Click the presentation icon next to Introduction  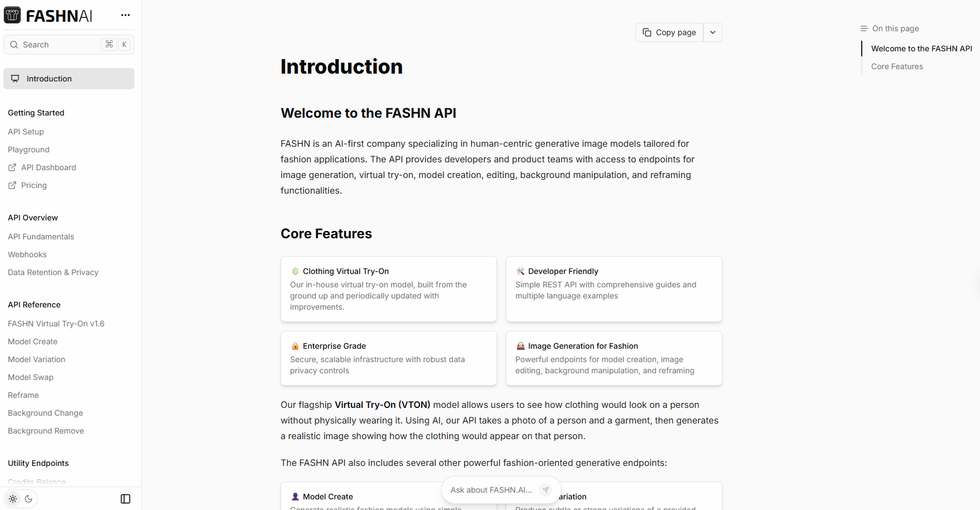(15, 79)
